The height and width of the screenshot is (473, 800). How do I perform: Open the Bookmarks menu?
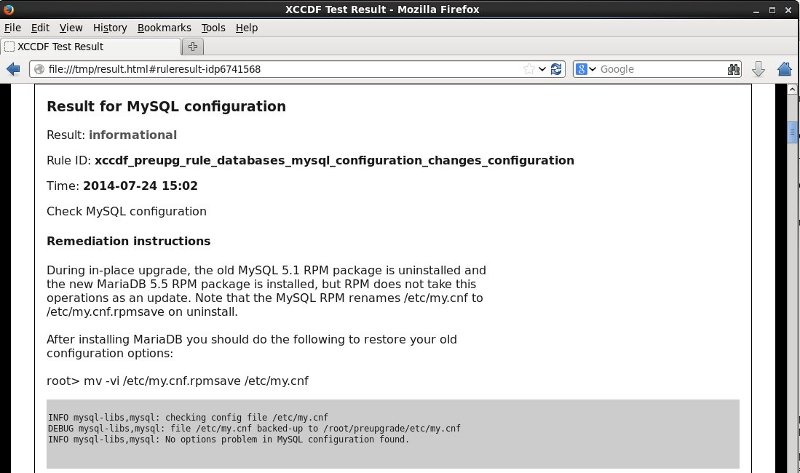click(163, 28)
